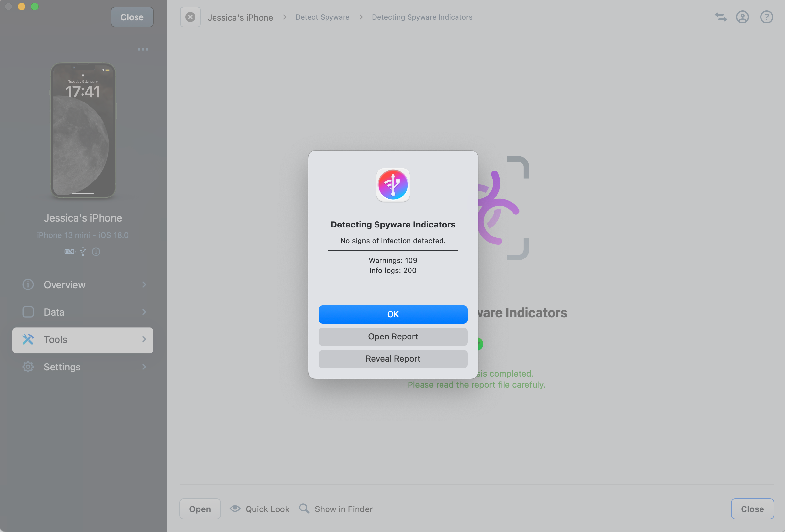Click the round X cancel button in breadcrumb bar
The image size is (785, 532).
(190, 17)
